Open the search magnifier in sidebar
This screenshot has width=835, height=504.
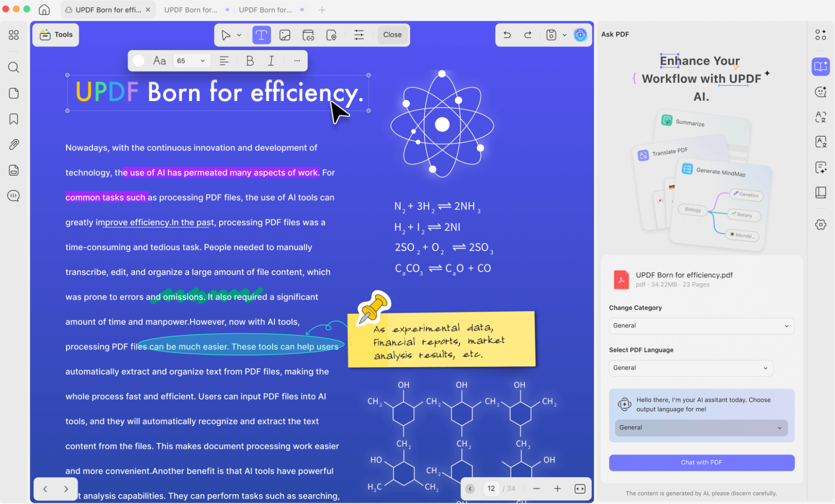point(14,67)
